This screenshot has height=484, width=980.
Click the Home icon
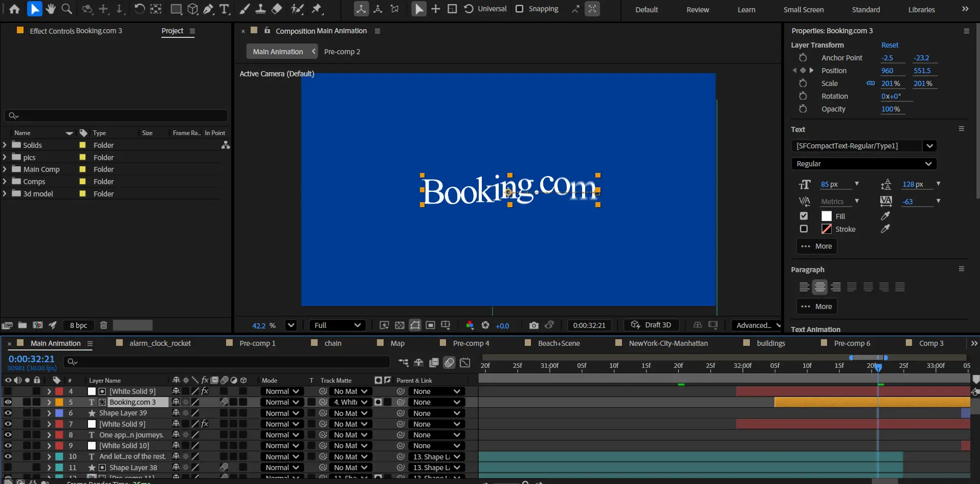pyautogui.click(x=14, y=9)
